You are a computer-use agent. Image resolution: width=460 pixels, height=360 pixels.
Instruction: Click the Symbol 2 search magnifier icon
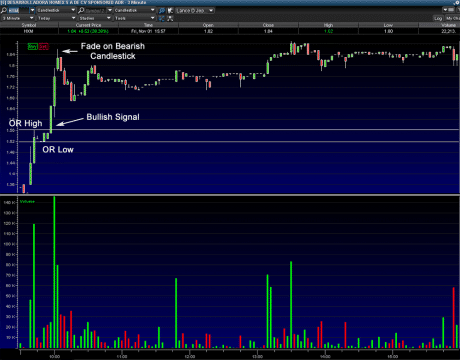[x=81, y=10]
